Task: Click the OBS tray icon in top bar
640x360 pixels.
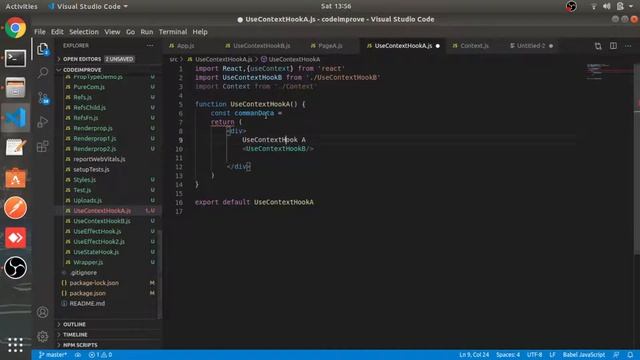Action: click(571, 6)
